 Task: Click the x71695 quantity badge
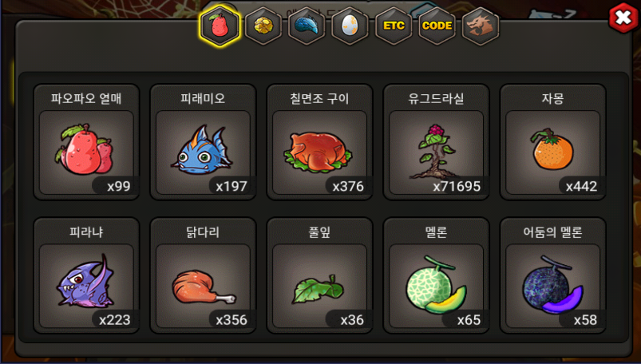tap(457, 187)
